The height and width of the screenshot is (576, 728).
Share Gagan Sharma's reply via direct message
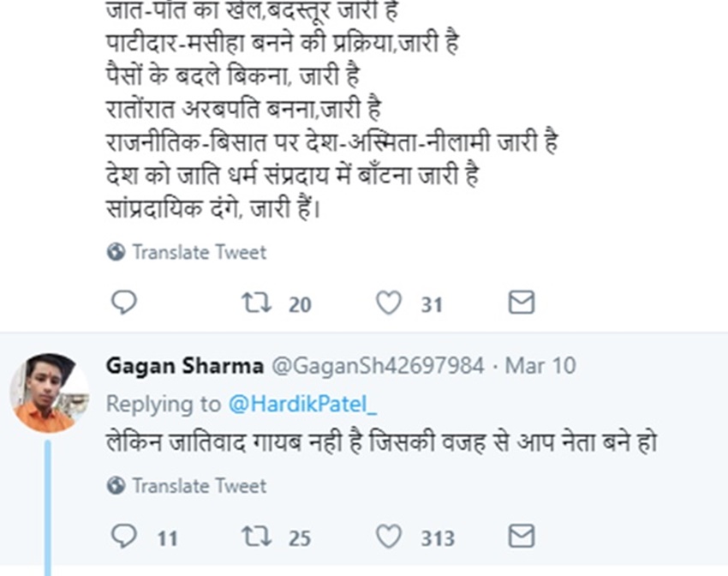[522, 537]
